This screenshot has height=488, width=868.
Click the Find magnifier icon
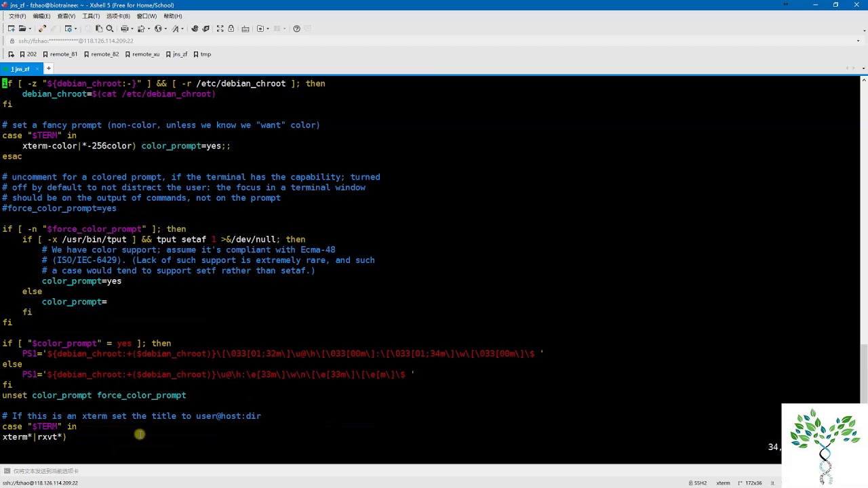[x=110, y=28]
